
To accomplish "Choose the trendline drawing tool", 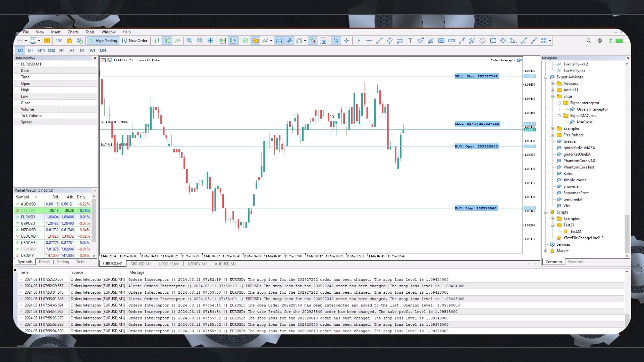I will [x=379, y=41].
